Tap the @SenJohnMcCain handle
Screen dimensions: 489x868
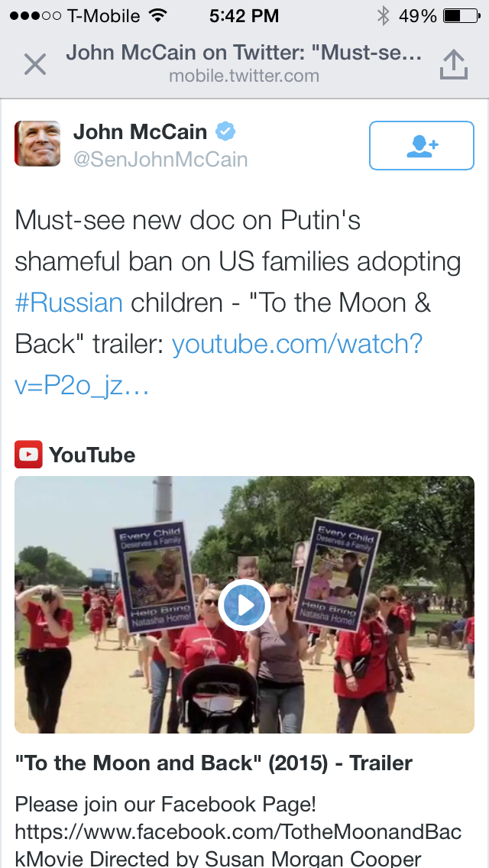(x=160, y=159)
